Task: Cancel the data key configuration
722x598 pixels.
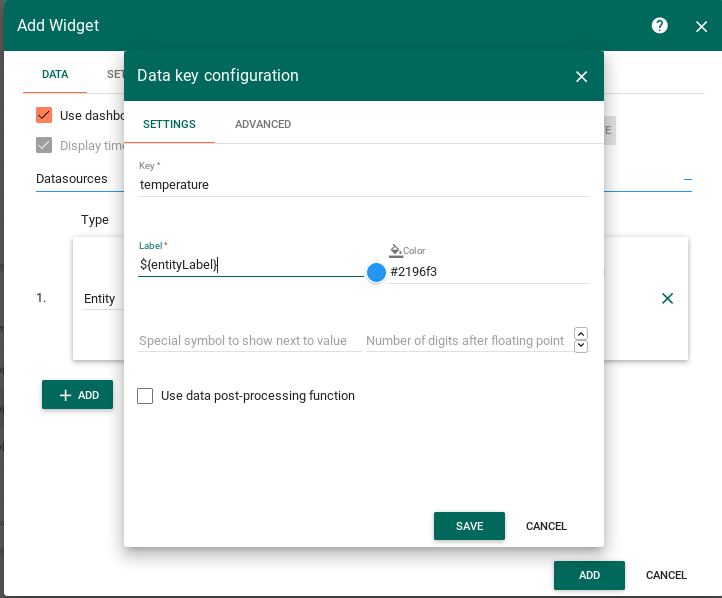Action: tap(546, 526)
